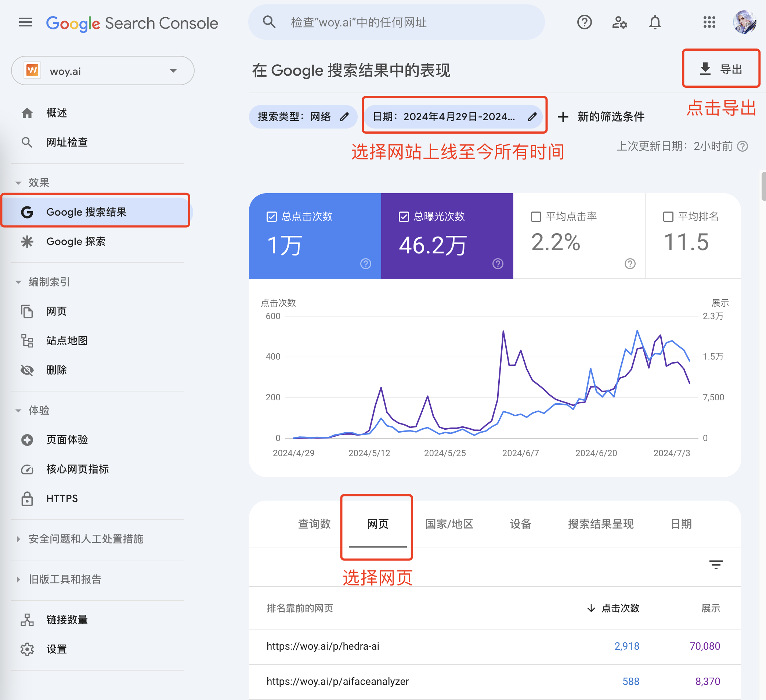Open the hedra-ai page row link

click(x=323, y=646)
